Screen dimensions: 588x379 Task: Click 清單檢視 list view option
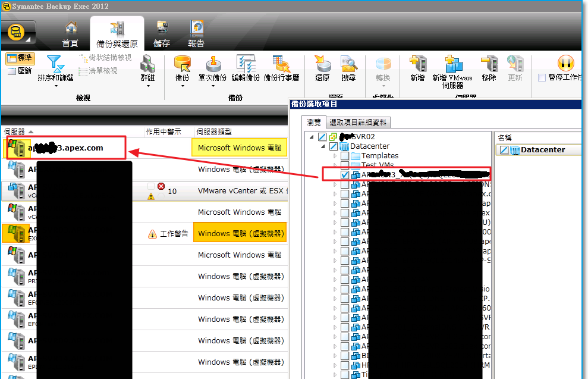click(98, 71)
